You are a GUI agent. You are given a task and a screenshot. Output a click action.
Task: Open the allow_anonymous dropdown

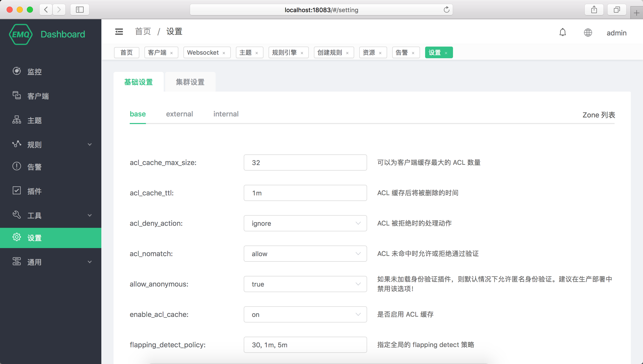305,284
